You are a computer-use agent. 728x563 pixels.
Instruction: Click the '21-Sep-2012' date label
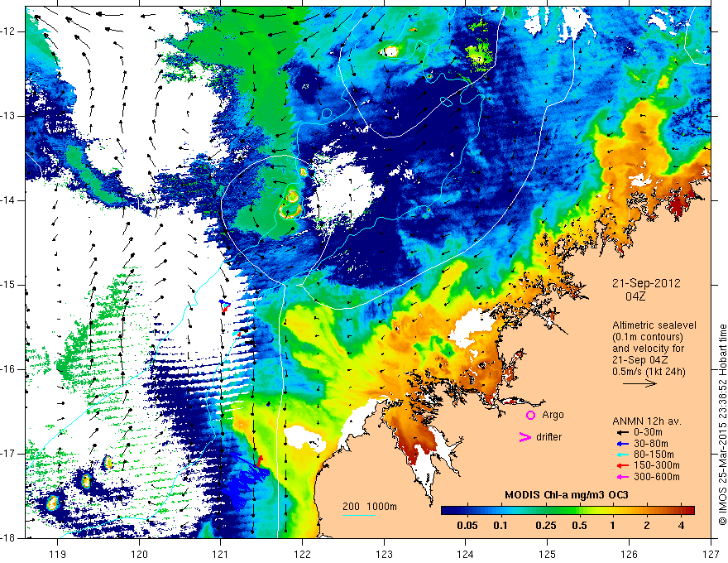pos(646,283)
